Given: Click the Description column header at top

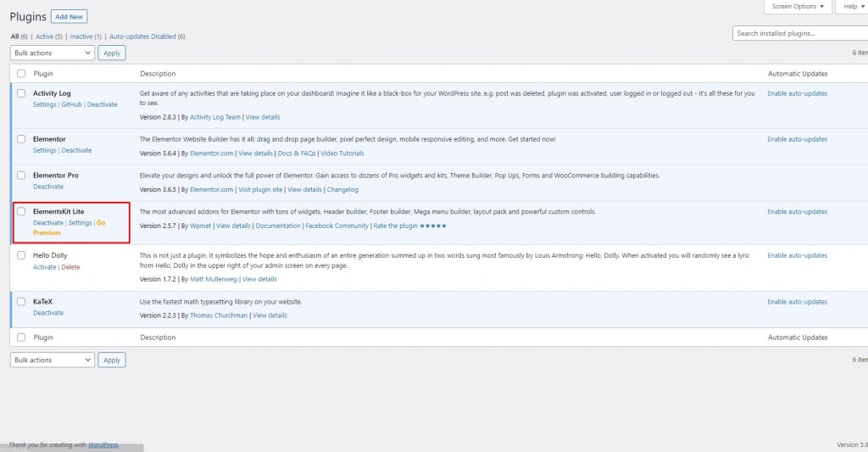Looking at the screenshot, I should (158, 74).
